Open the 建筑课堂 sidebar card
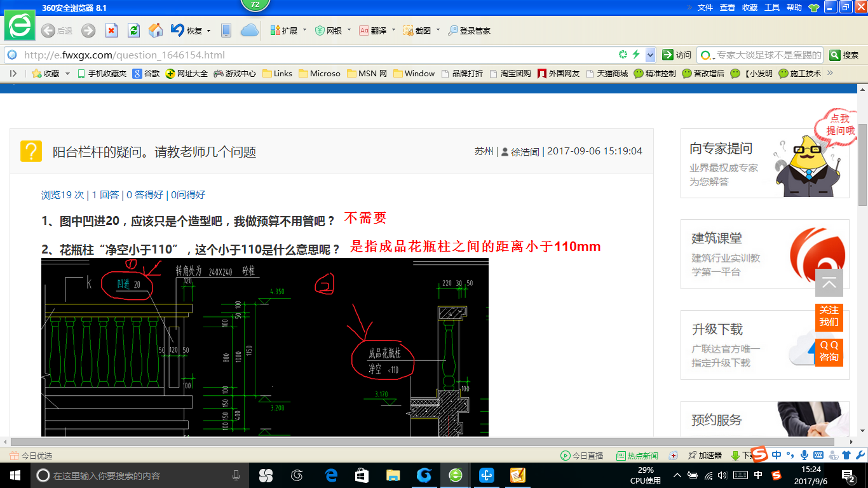868x488 pixels. [x=764, y=254]
